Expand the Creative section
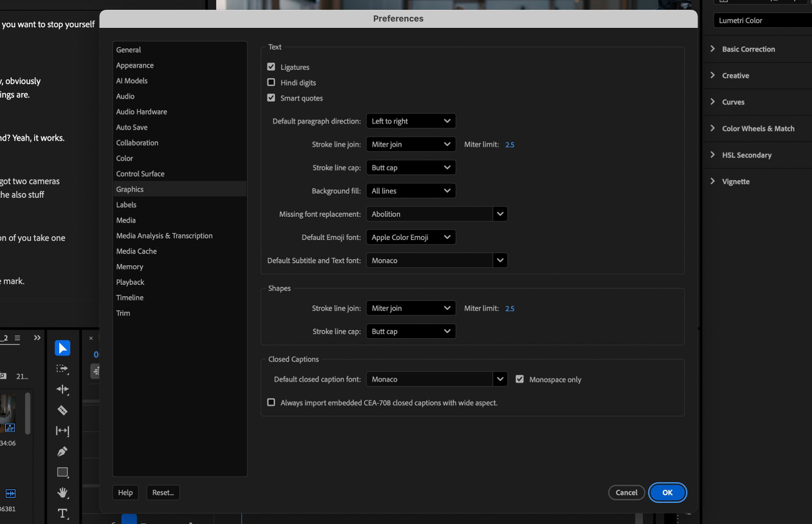 [x=713, y=75]
